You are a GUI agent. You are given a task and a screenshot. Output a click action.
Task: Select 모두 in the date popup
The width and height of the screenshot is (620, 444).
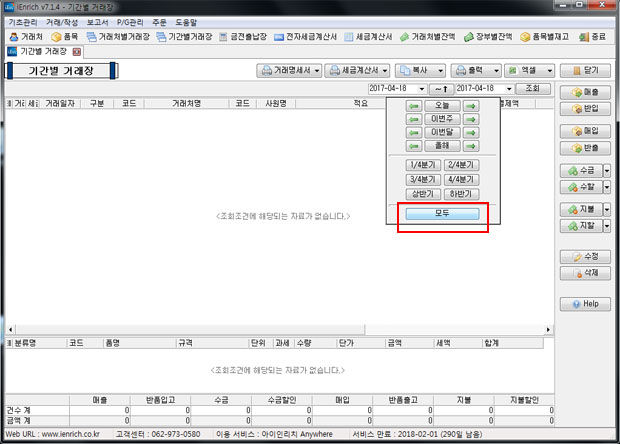pyautogui.click(x=441, y=214)
